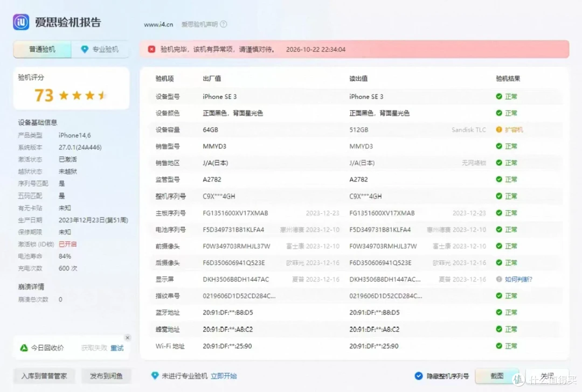Click iPhone14,6 product type value

74,135
